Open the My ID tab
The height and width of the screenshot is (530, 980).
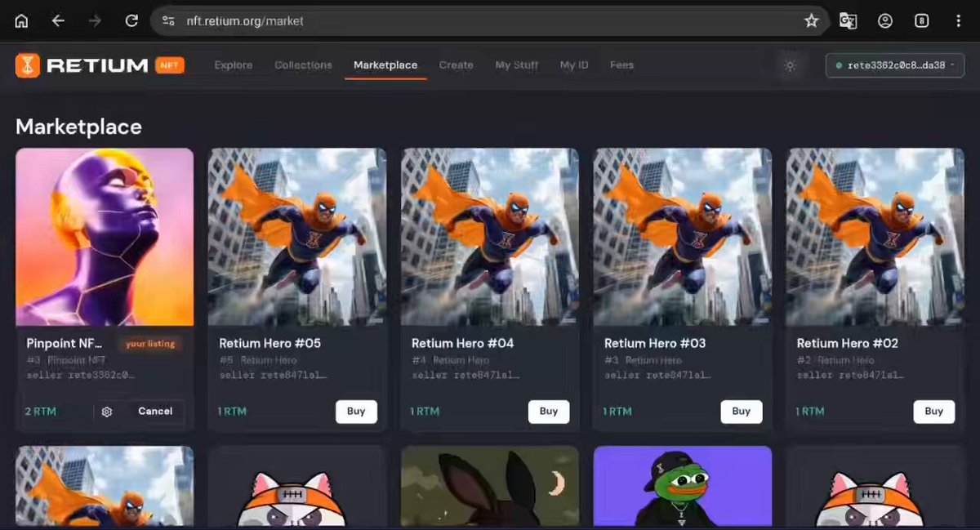tap(574, 65)
